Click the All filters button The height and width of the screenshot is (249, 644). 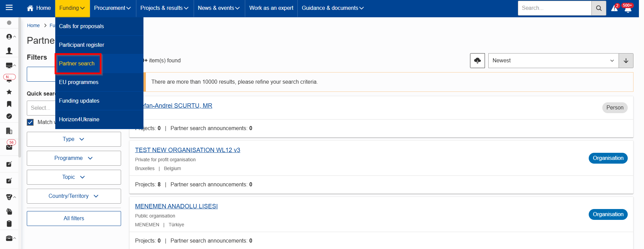click(74, 219)
